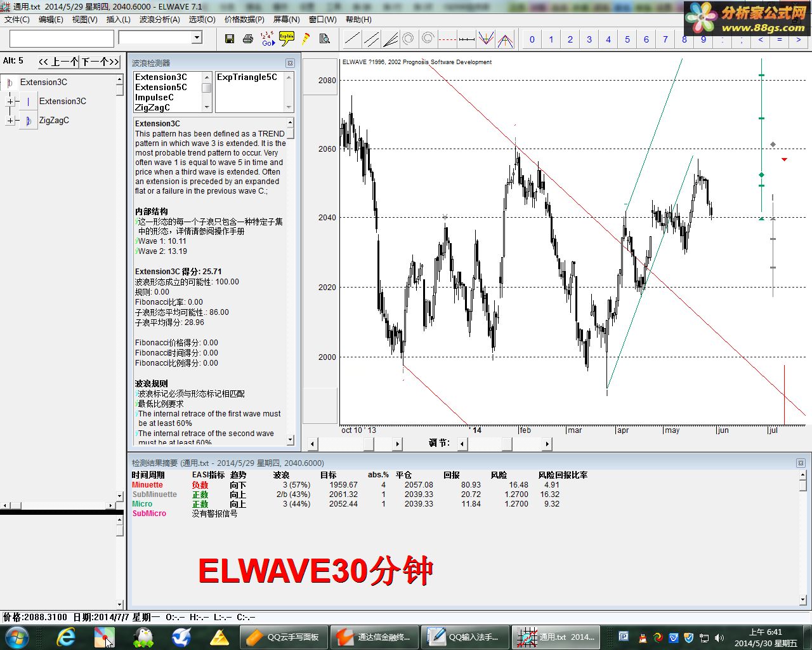Open the 编辑(E) menu
812x650 pixels.
coord(51,20)
